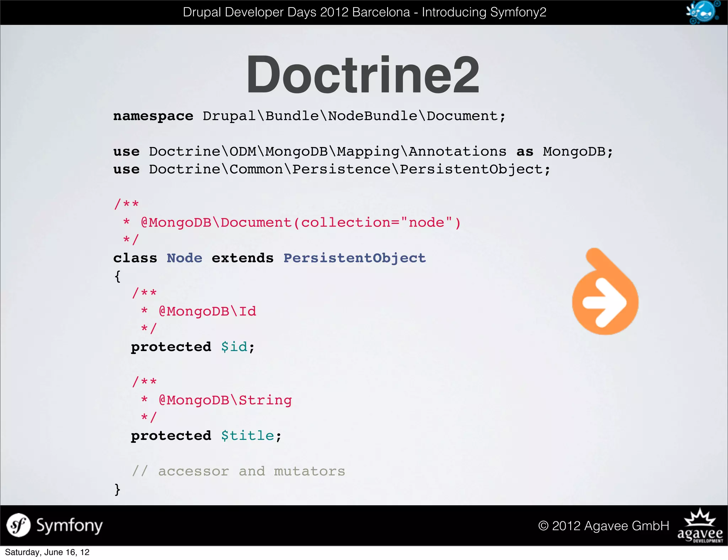Click the 'use Doctrine\ODM\MongoDB' line
The width and height of the screenshot is (728, 560).
[x=363, y=152]
